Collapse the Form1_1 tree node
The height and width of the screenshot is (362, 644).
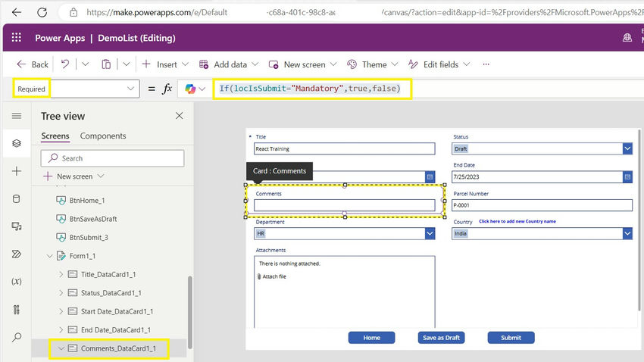click(49, 256)
